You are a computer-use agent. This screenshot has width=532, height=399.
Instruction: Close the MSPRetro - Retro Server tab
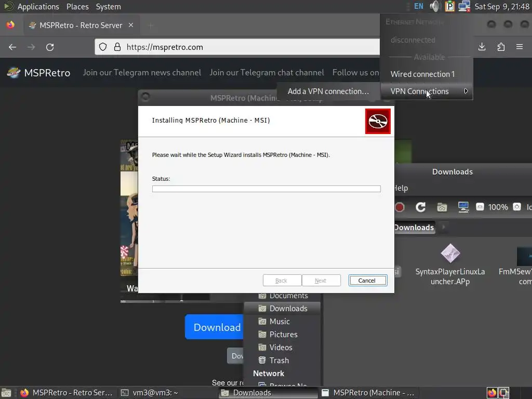131,25
